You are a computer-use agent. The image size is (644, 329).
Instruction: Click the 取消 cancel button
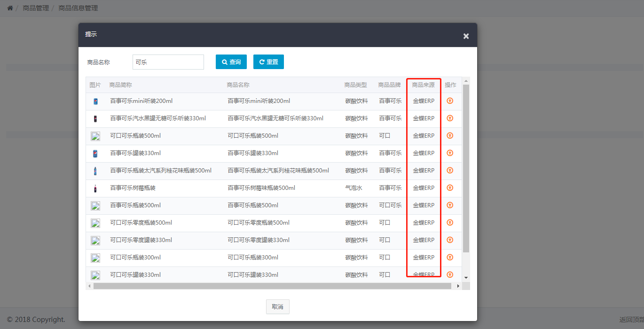click(x=278, y=306)
